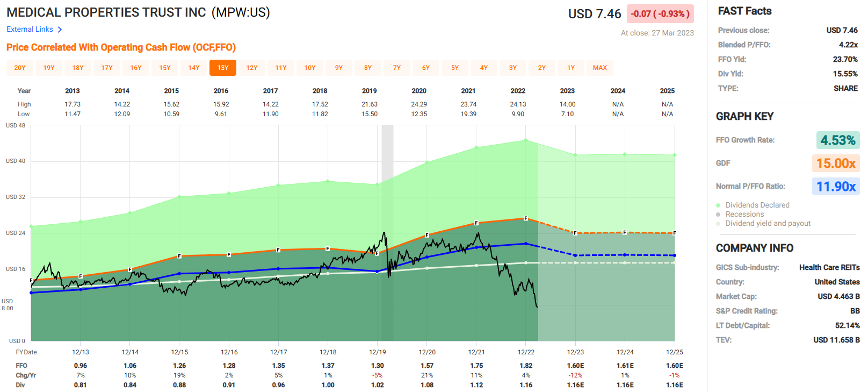Click the 2022 dividend value 1.16
The height and width of the screenshot is (392, 868).
(x=526, y=385)
